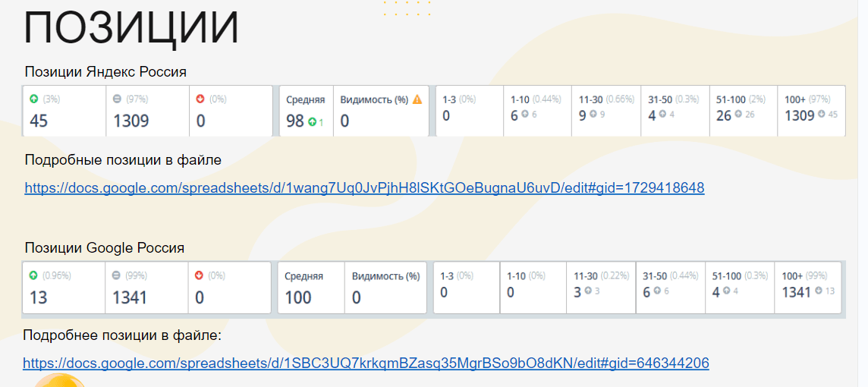Click green up-arrow icon in Yandex positions
868x387 pixels.
click(33, 99)
